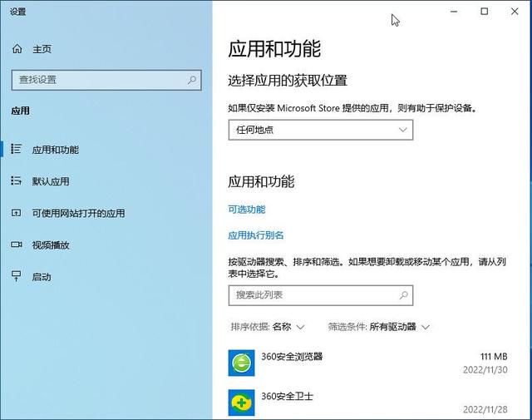The width and height of the screenshot is (532, 420).
Task: Click into the 搜索此列表 search field
Action: click(x=321, y=295)
